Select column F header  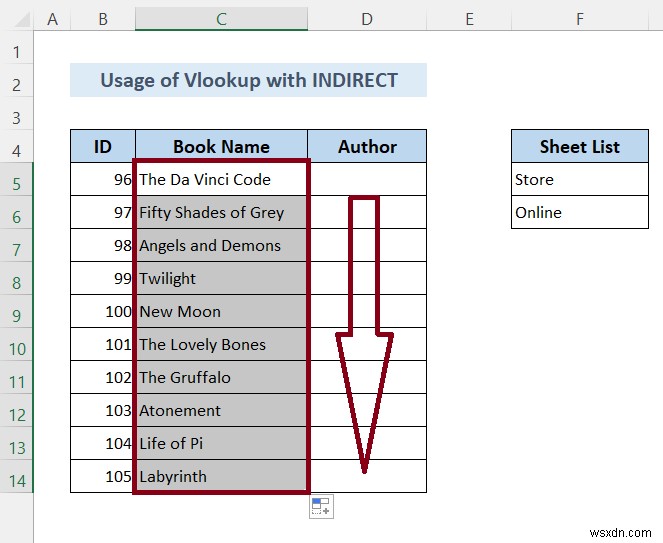click(580, 19)
